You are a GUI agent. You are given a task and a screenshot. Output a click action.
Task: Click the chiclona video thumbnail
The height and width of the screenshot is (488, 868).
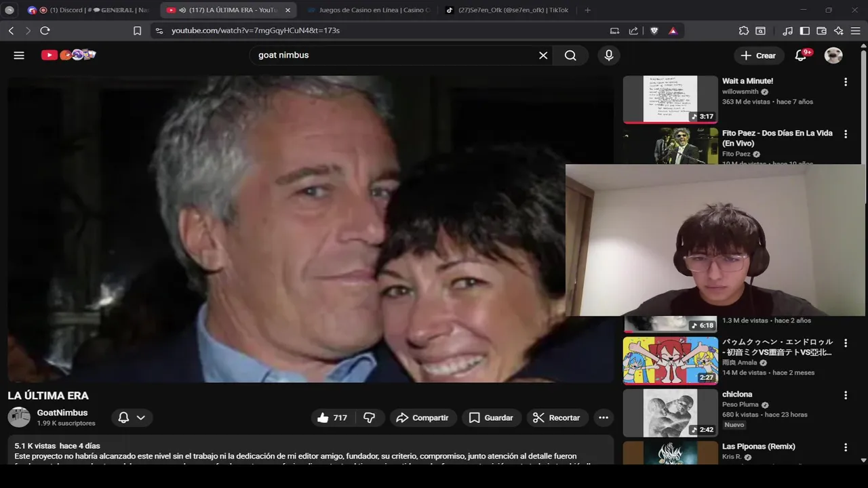click(x=670, y=413)
